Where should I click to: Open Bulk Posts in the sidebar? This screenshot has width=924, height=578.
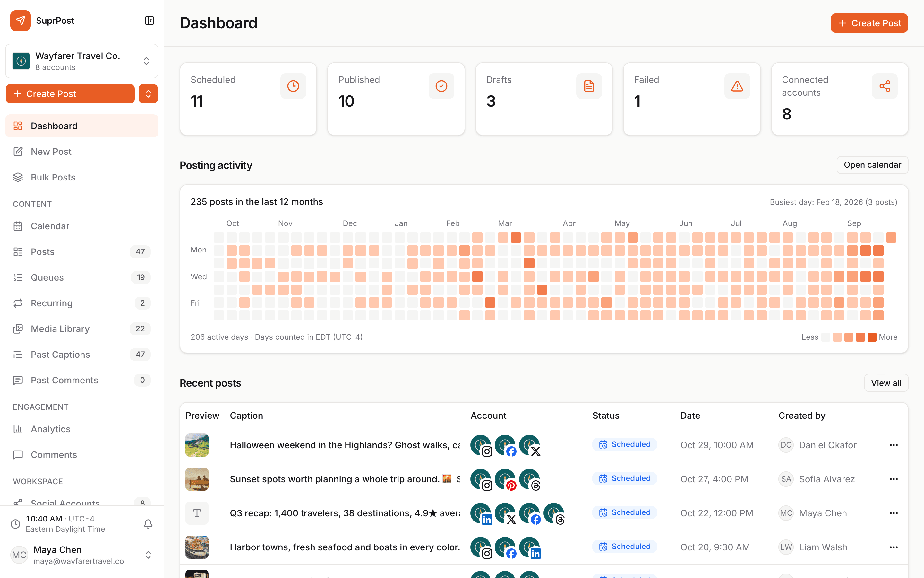pos(82,177)
